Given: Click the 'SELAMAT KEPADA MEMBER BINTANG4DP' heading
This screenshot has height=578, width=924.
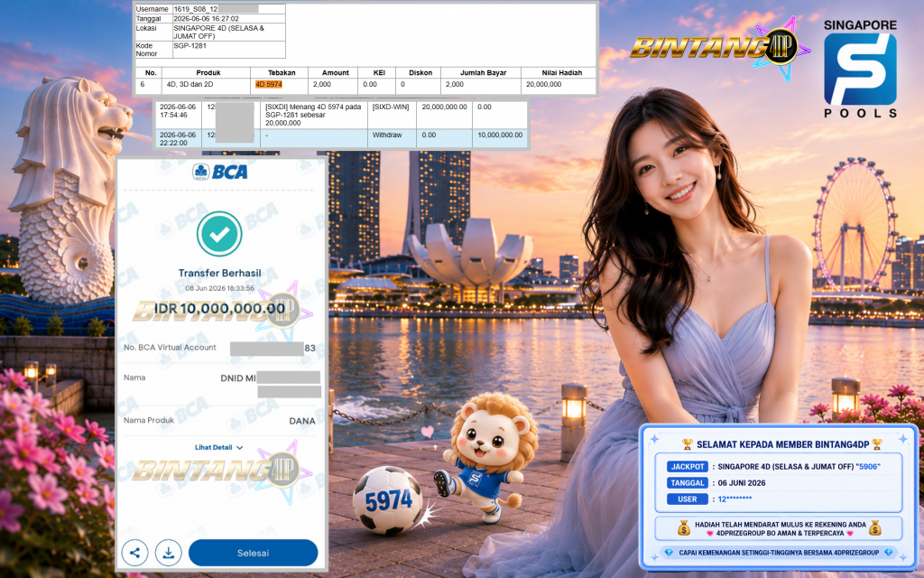Looking at the screenshot, I should (x=782, y=444).
